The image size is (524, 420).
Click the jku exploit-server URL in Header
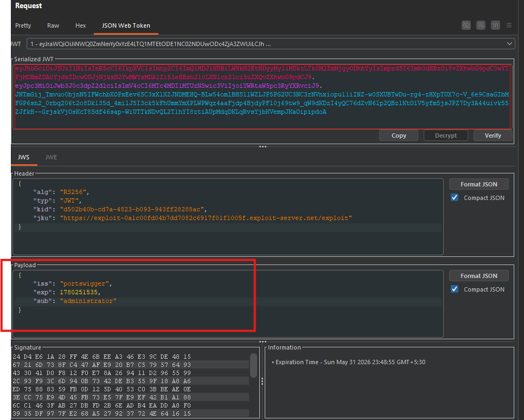click(206, 218)
